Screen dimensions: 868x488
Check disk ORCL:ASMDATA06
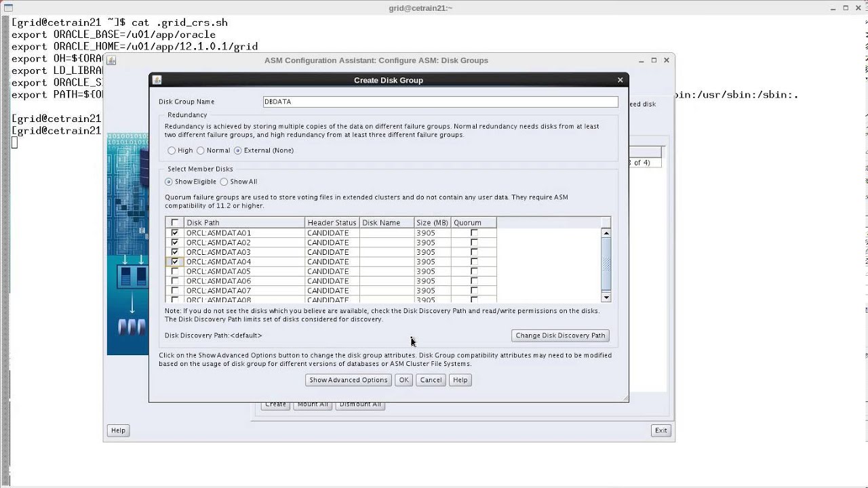pos(175,281)
